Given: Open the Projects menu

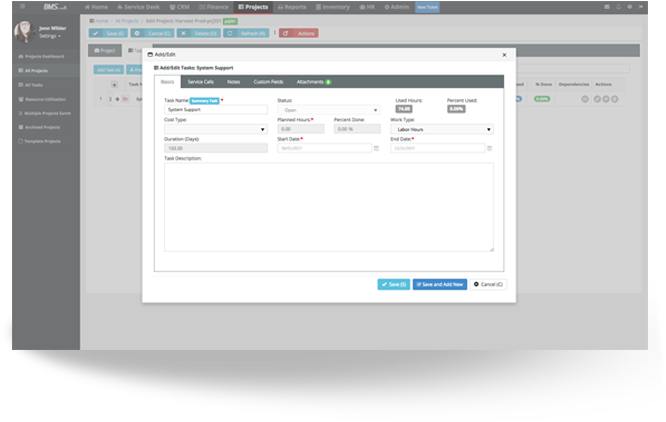Looking at the screenshot, I should point(253,7).
